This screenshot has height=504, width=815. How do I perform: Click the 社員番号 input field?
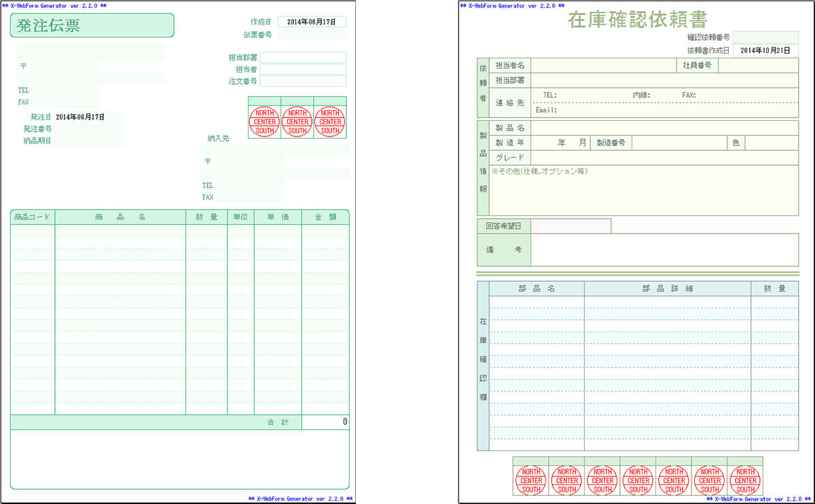(x=758, y=65)
